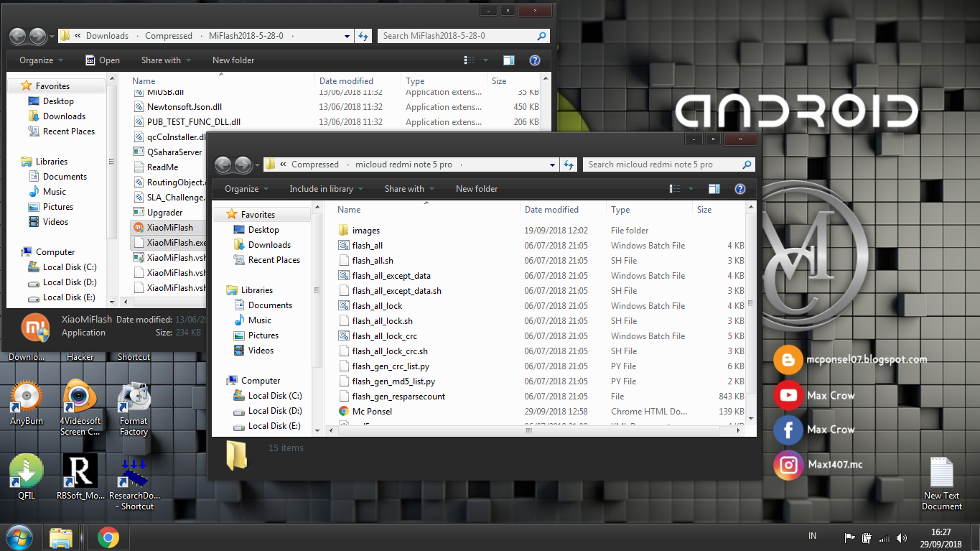Open Chrome from the taskbar

108,537
